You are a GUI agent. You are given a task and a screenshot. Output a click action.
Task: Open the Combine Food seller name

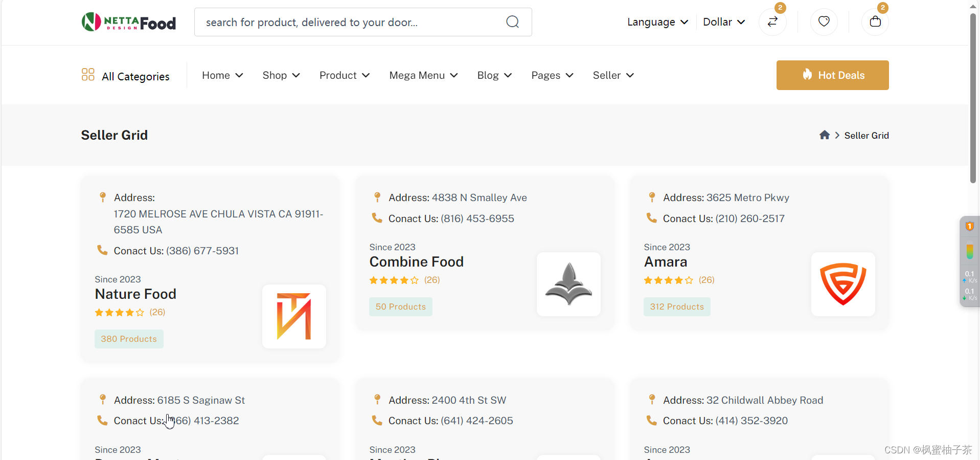[417, 261]
